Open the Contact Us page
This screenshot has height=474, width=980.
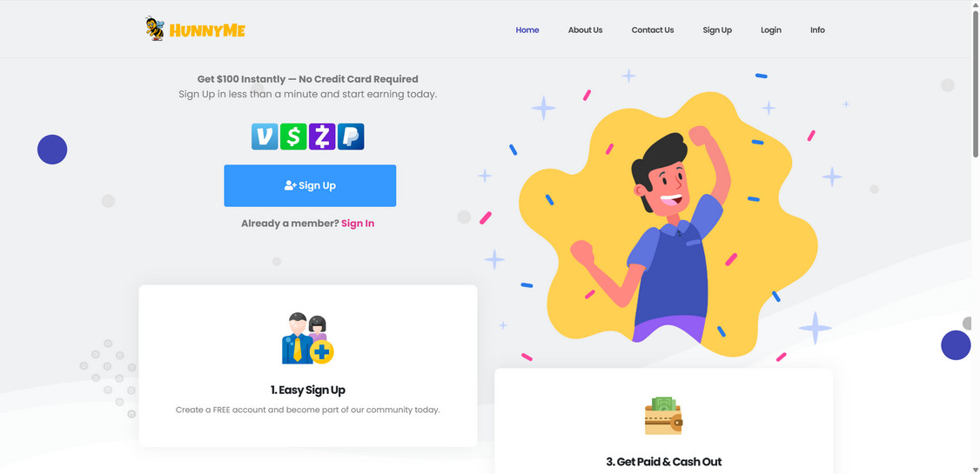(x=653, y=30)
